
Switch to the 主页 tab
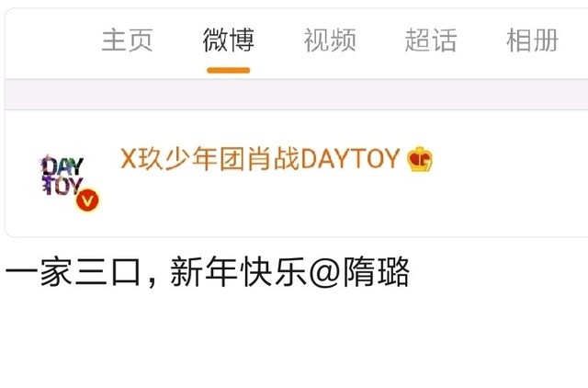pyautogui.click(x=127, y=40)
